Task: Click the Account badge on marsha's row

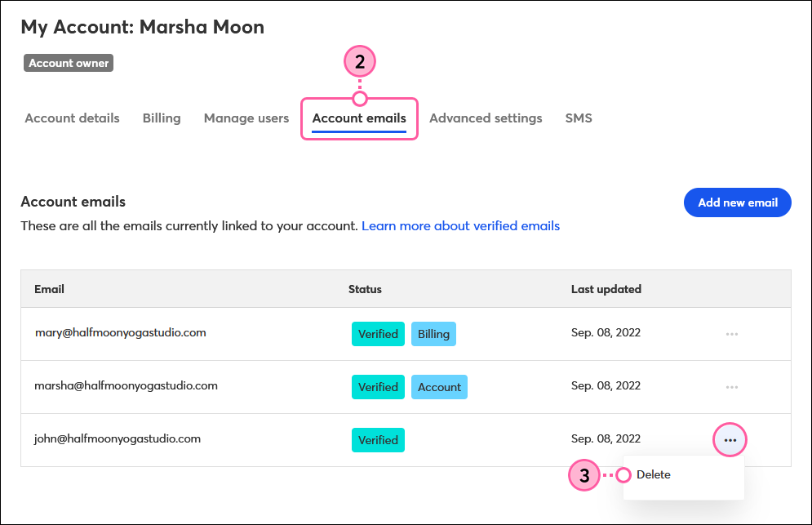Action: point(439,386)
